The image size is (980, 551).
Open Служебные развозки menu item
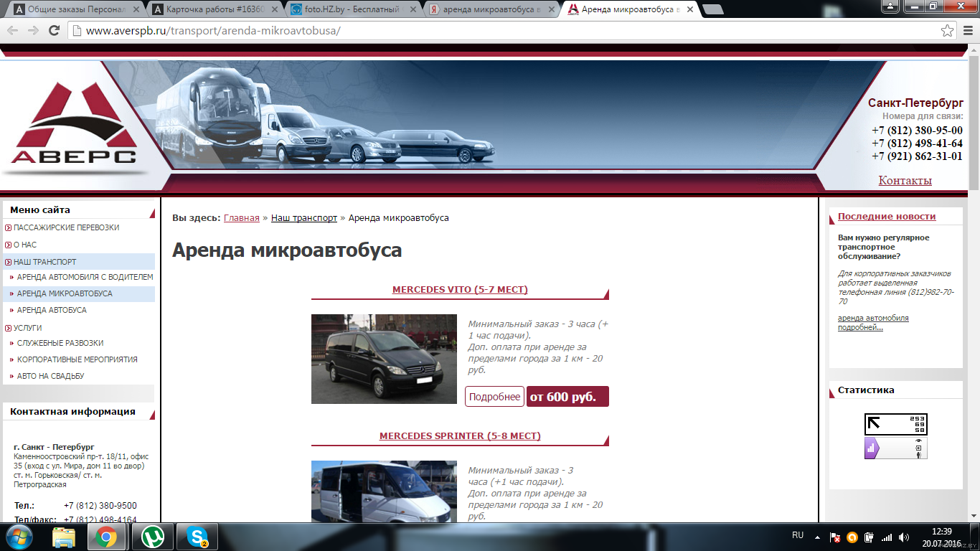pyautogui.click(x=60, y=343)
